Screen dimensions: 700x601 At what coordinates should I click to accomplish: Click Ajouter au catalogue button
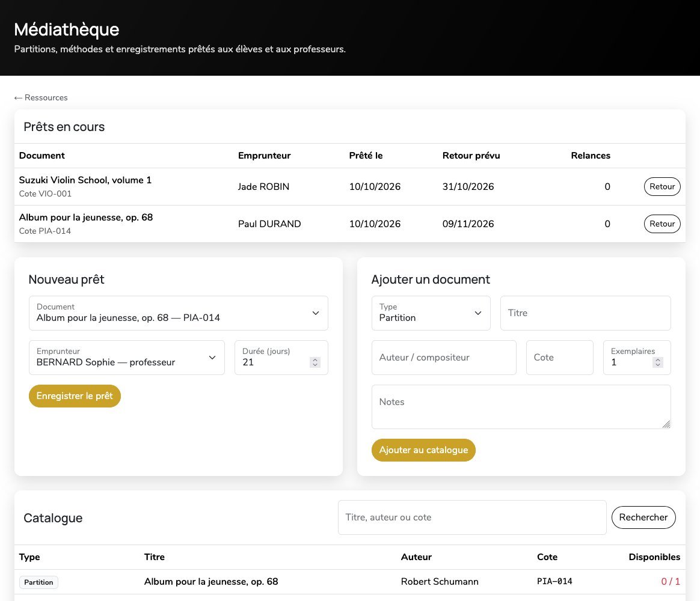[x=423, y=450]
